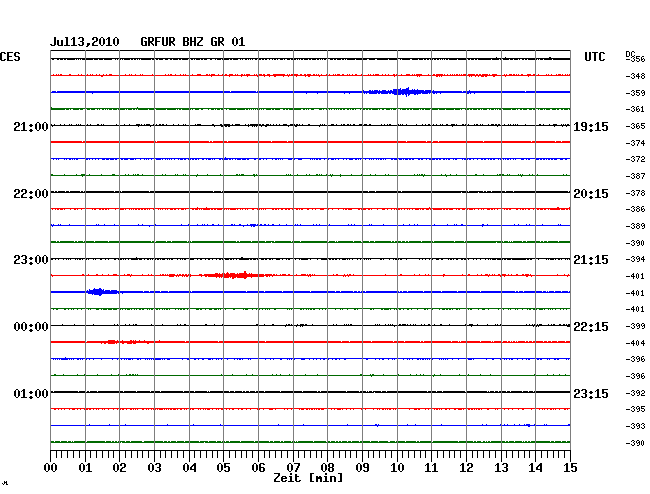Click minute tick label 04 on x-axis

tap(189, 468)
